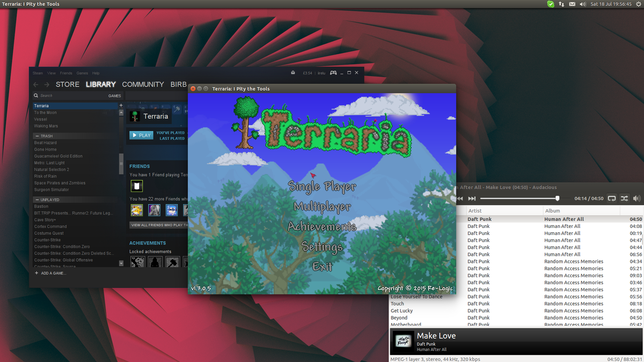
Task: Open the gray-haired friend avatar
Action: click(x=154, y=210)
